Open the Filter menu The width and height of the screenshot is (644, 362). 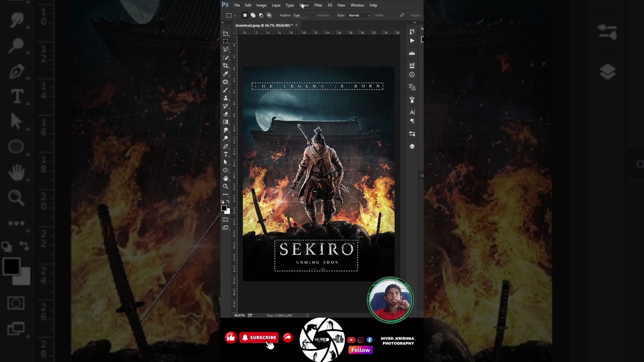click(318, 6)
